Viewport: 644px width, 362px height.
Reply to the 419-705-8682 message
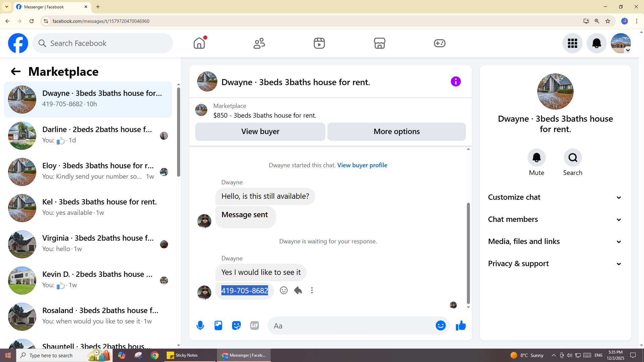pos(298,290)
